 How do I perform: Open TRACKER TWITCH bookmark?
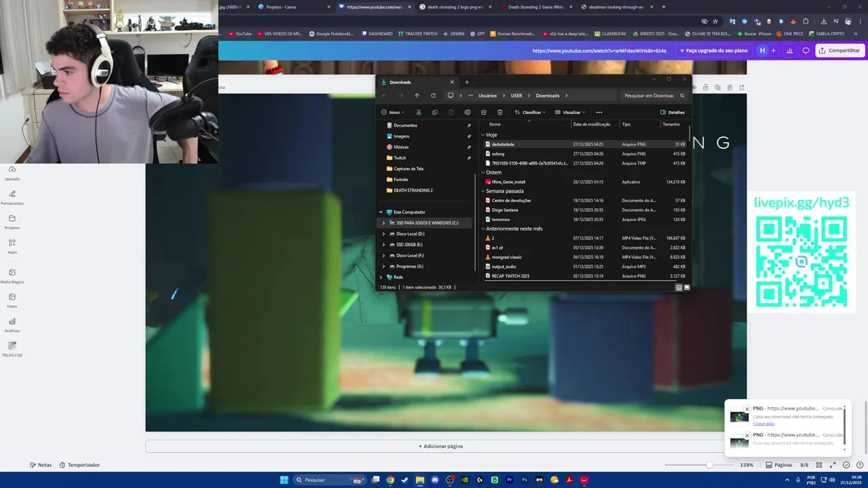(418, 33)
